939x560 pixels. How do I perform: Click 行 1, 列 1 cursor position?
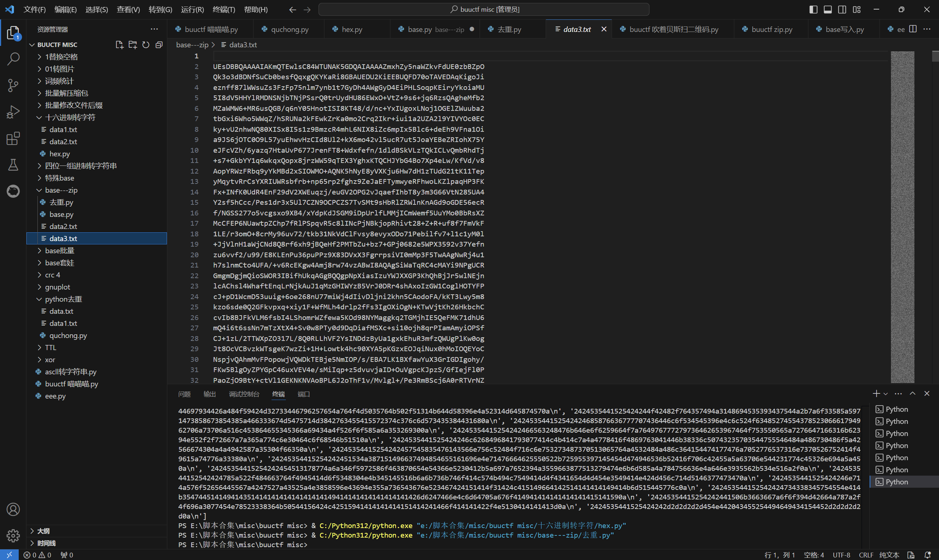(779, 555)
